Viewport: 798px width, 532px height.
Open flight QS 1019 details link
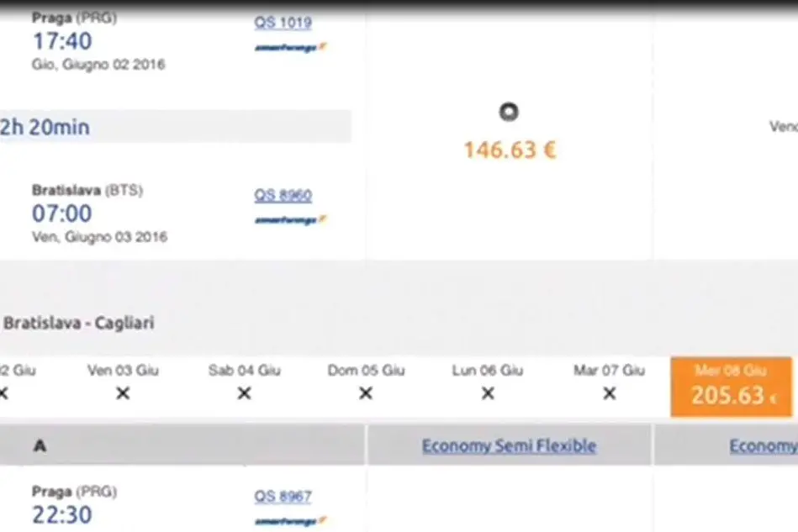283,23
